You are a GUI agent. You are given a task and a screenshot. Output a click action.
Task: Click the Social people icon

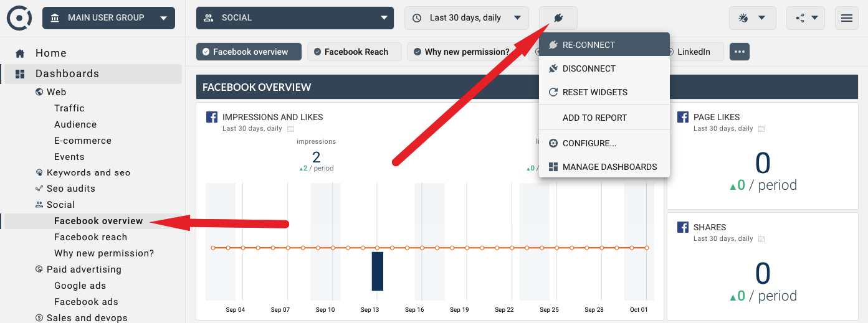coord(40,205)
